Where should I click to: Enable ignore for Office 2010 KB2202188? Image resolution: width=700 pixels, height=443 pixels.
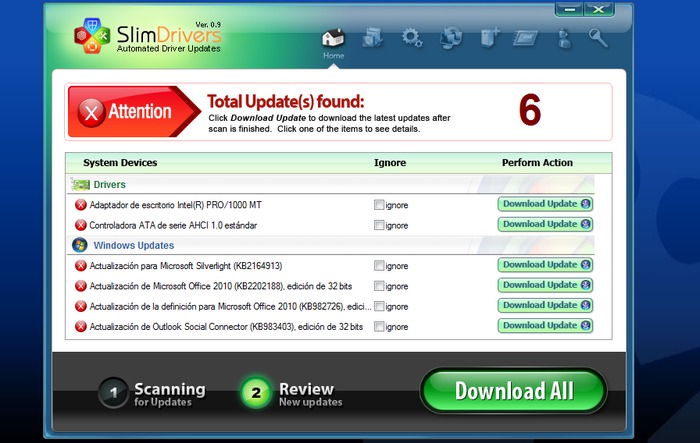379,286
